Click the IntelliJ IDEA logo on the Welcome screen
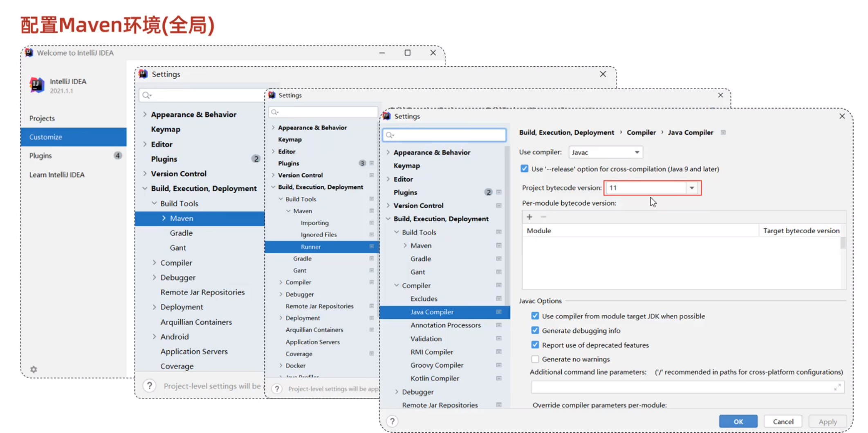The height and width of the screenshot is (433, 868). [36, 85]
